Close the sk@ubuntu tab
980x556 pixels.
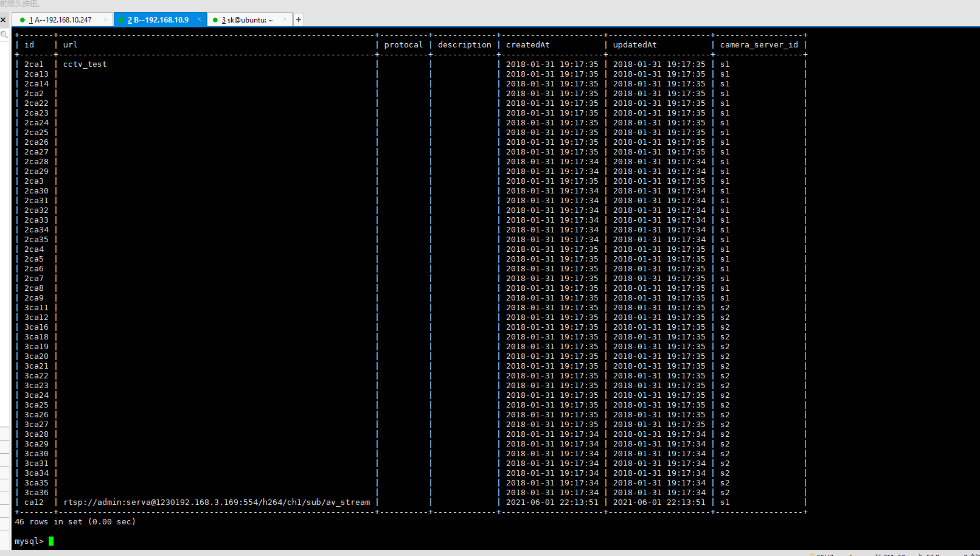click(285, 19)
